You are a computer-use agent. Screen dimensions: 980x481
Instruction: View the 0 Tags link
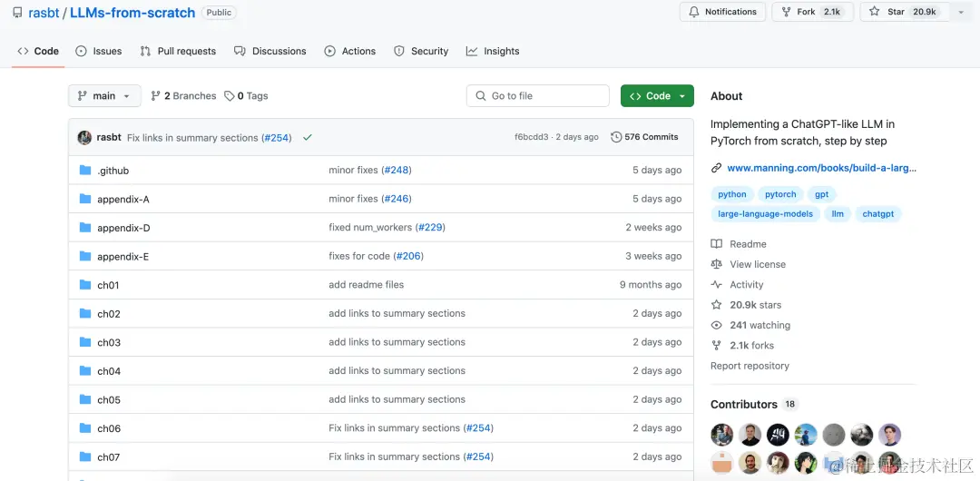pyautogui.click(x=246, y=95)
